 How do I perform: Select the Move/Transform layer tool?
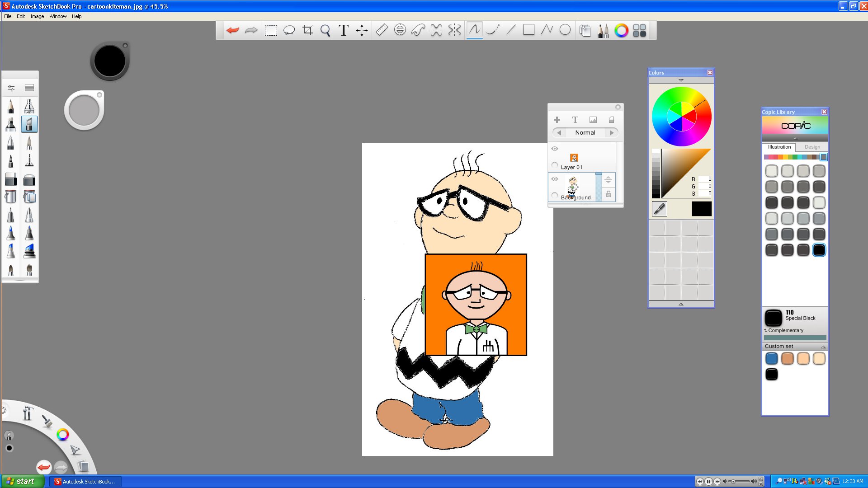pos(362,31)
